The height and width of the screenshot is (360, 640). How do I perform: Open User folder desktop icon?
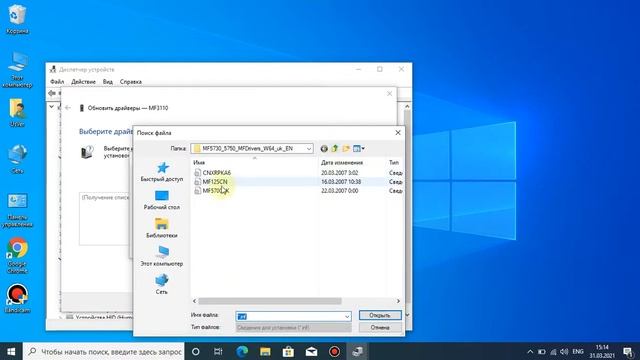(x=17, y=112)
